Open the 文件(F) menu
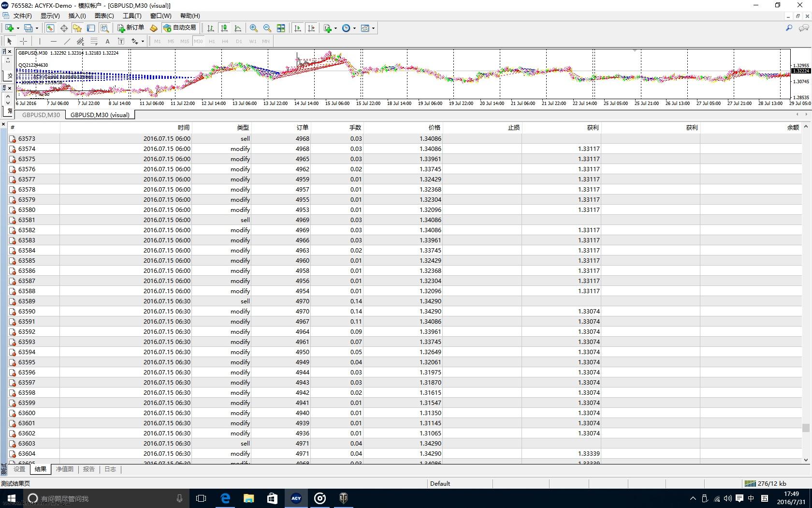The image size is (812, 508). [x=22, y=15]
